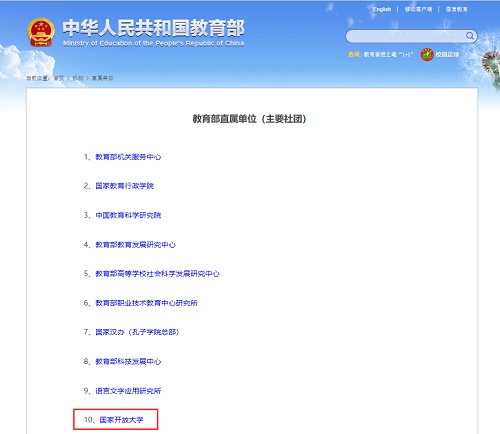This screenshot has height=434, width=500.
Task: Click the heading 教育部直属单位（主要社团）
Action: coord(249,119)
